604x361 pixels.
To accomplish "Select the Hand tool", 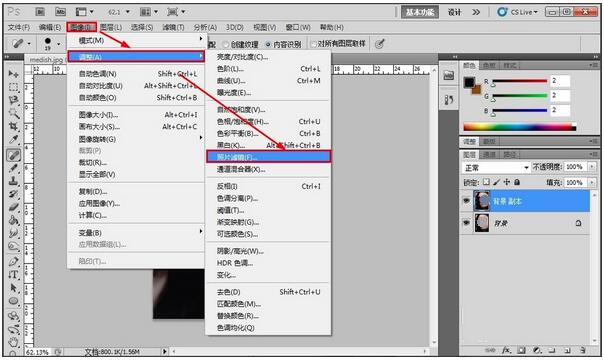I will pyautogui.click(x=13, y=341).
